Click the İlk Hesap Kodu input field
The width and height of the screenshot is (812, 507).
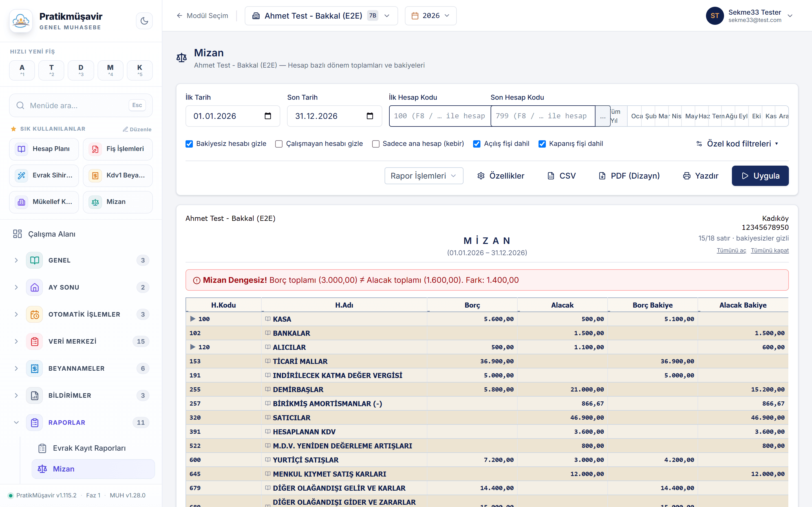point(440,116)
